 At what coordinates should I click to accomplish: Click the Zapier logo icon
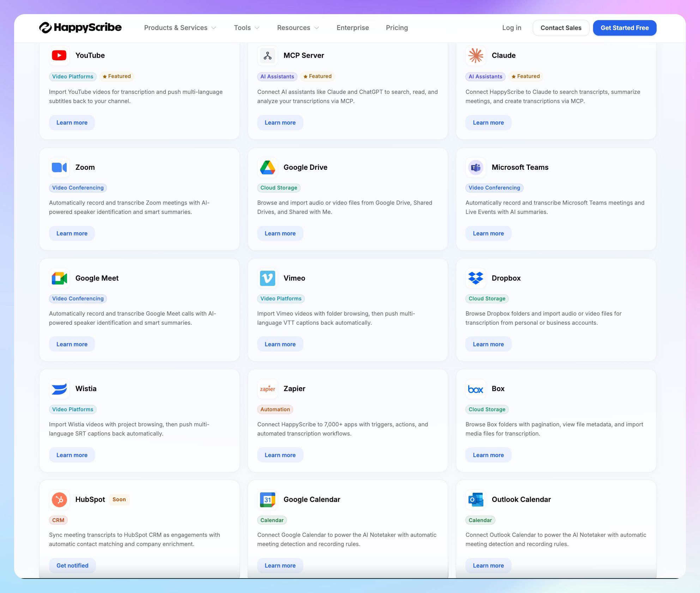(x=267, y=389)
